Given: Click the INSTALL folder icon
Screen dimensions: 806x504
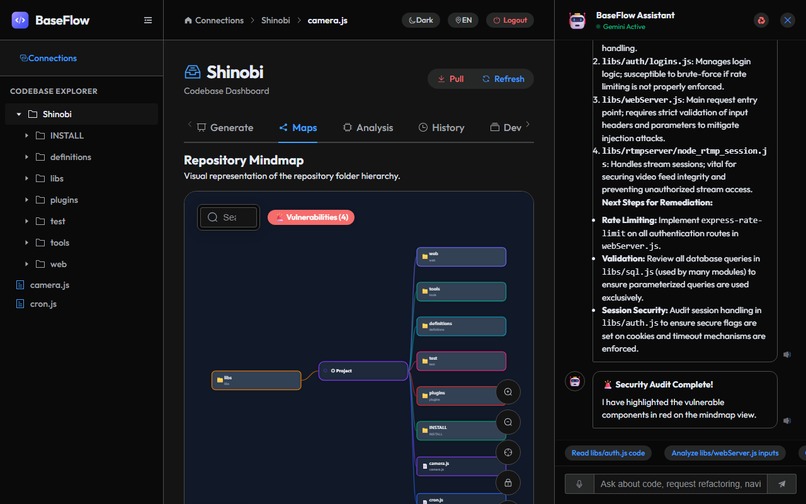Looking at the screenshot, I should [40, 135].
